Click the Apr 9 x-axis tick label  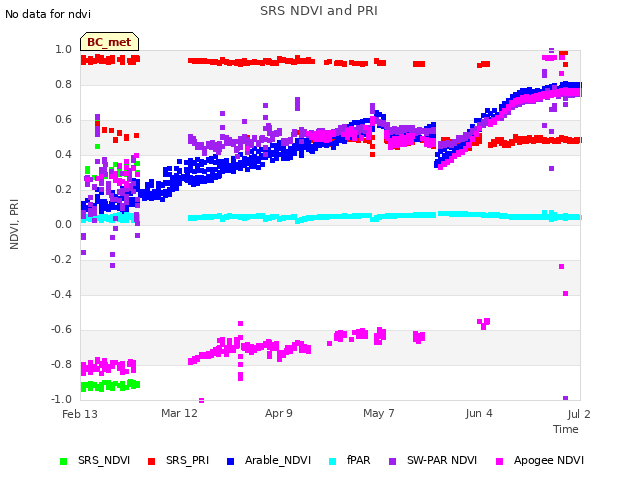coord(279,413)
